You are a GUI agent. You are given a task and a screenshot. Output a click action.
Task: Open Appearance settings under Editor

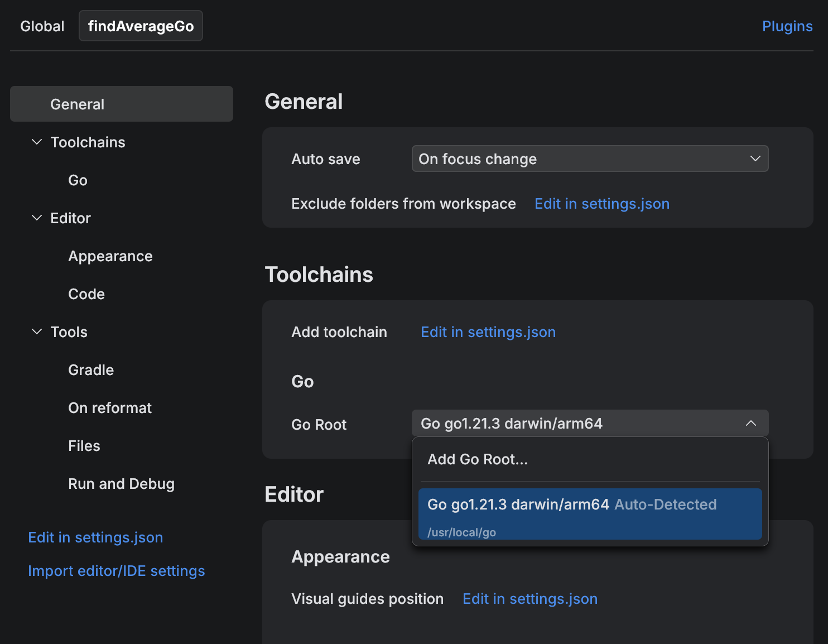pos(110,256)
